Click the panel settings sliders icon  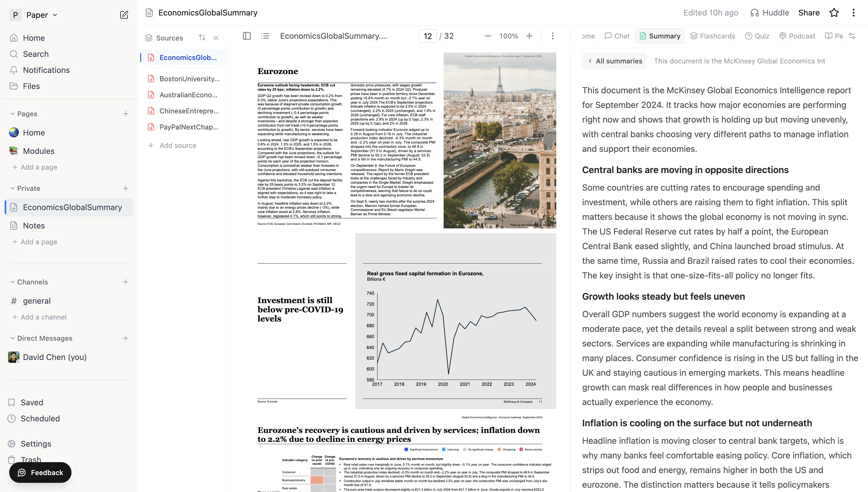point(852,36)
